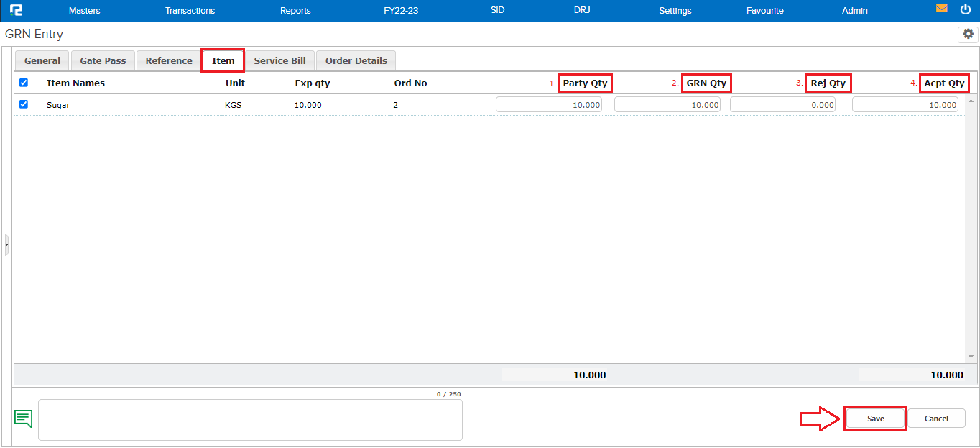Click the power logout icon
The image size is (980, 448).
(x=965, y=9)
